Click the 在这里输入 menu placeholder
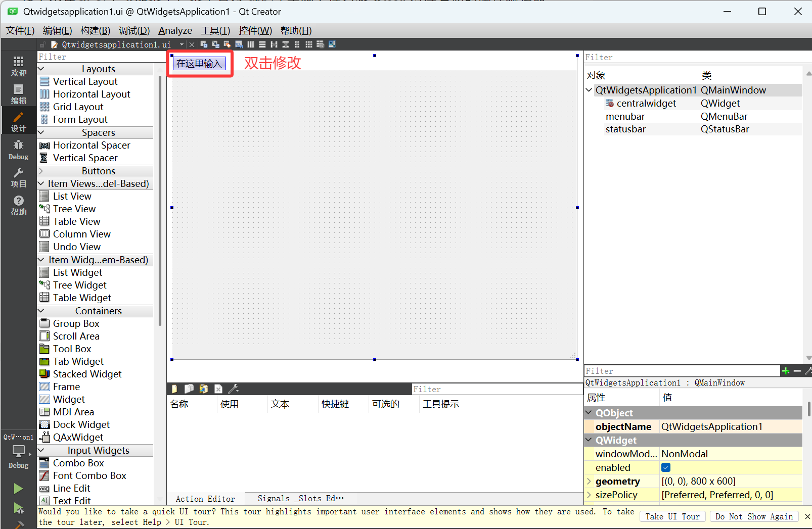This screenshot has height=529, width=812. 199,63
